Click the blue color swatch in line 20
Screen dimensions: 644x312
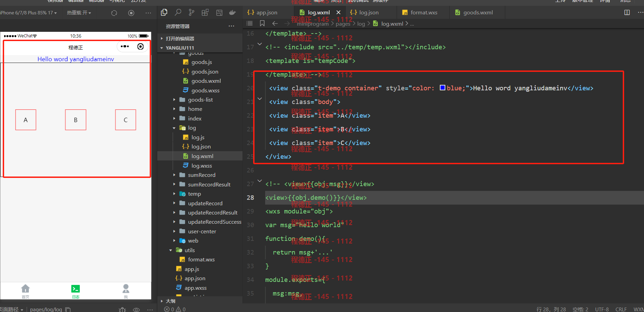pos(443,88)
